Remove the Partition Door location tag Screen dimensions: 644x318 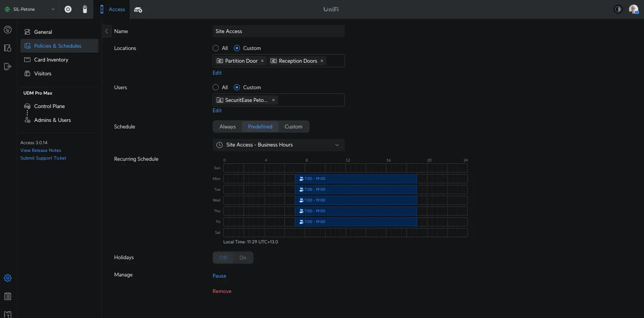tap(262, 61)
